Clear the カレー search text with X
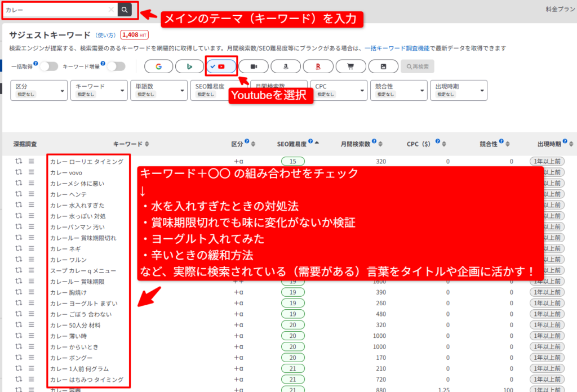 111,10
